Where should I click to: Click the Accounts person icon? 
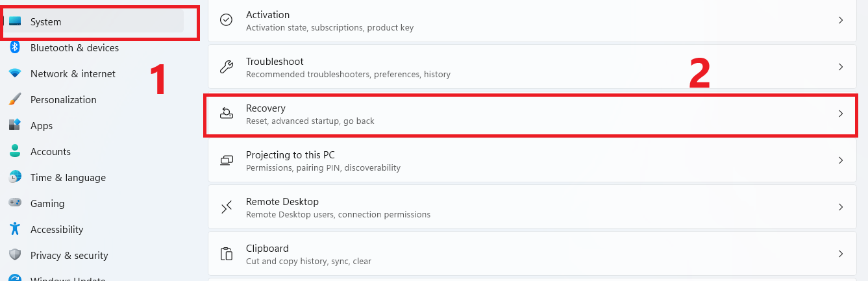click(x=15, y=151)
